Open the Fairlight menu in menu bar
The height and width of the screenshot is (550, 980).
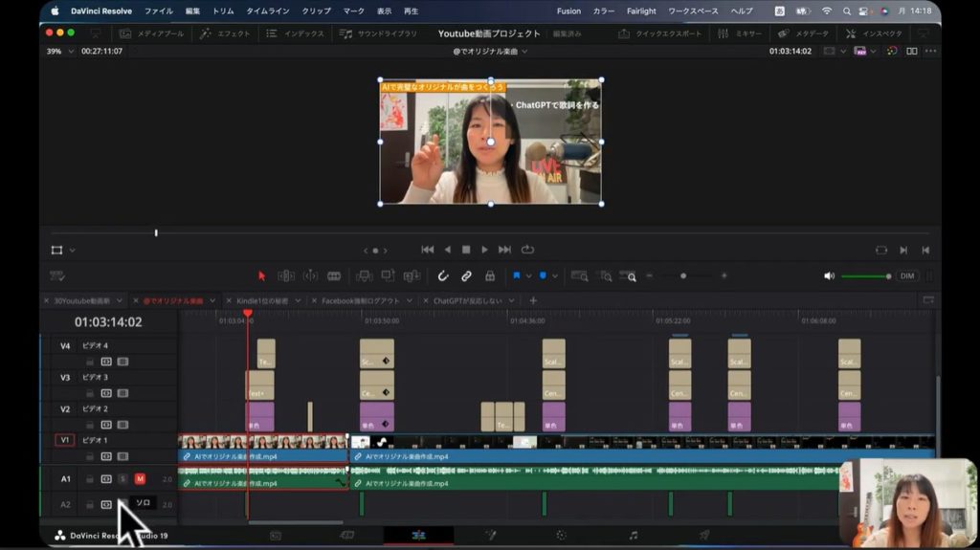click(x=640, y=11)
